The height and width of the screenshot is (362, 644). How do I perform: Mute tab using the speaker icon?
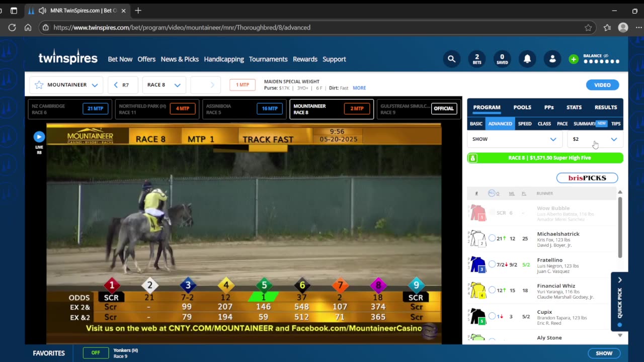(42, 11)
